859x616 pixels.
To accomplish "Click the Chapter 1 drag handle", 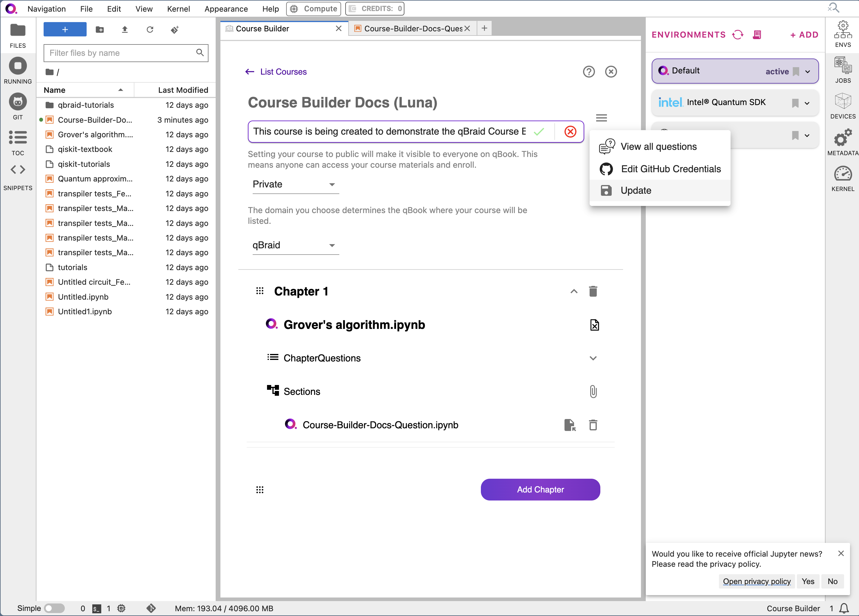I will coord(260,291).
